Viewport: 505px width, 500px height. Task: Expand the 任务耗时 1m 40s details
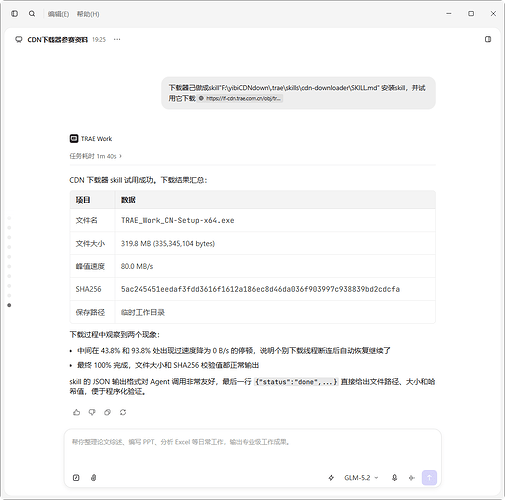pos(95,156)
